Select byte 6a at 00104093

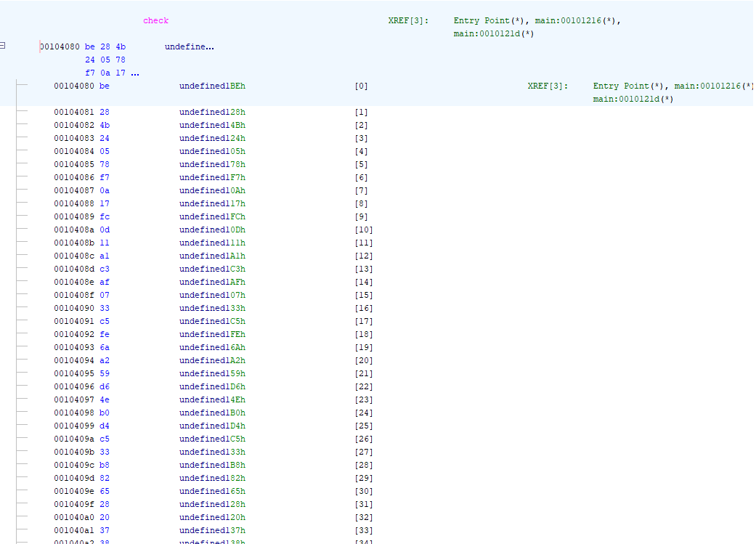click(x=105, y=347)
